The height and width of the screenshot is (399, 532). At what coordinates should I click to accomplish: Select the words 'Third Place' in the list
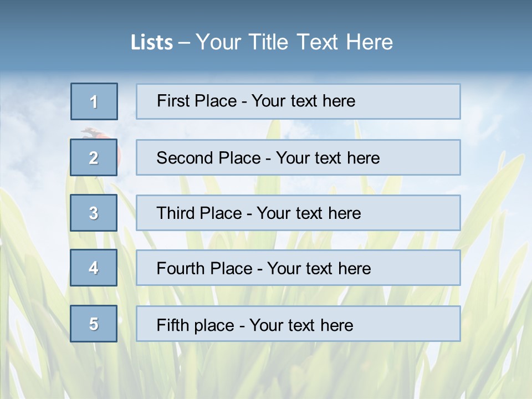199,213
